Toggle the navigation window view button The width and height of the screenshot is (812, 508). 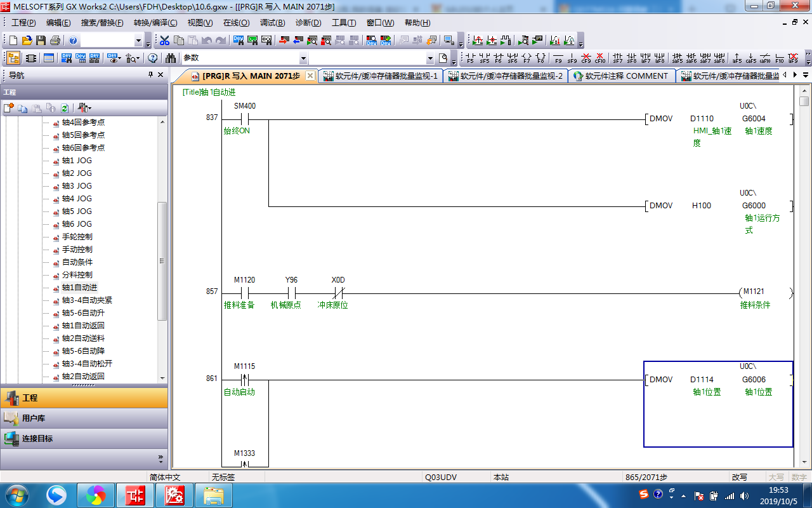(x=13, y=58)
